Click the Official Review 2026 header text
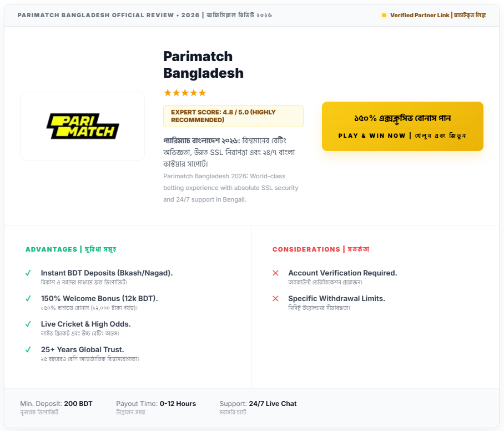This screenshot has width=504, height=431. (x=144, y=15)
